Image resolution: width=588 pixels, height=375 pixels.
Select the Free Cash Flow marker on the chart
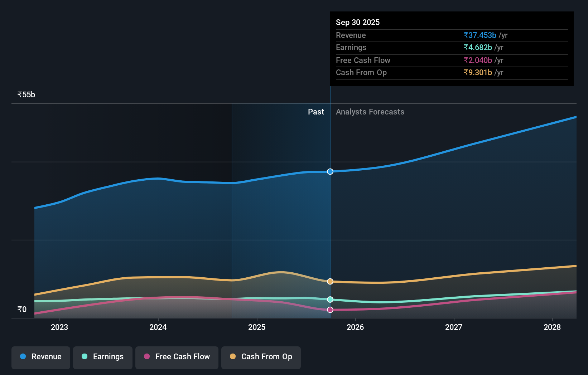point(330,310)
